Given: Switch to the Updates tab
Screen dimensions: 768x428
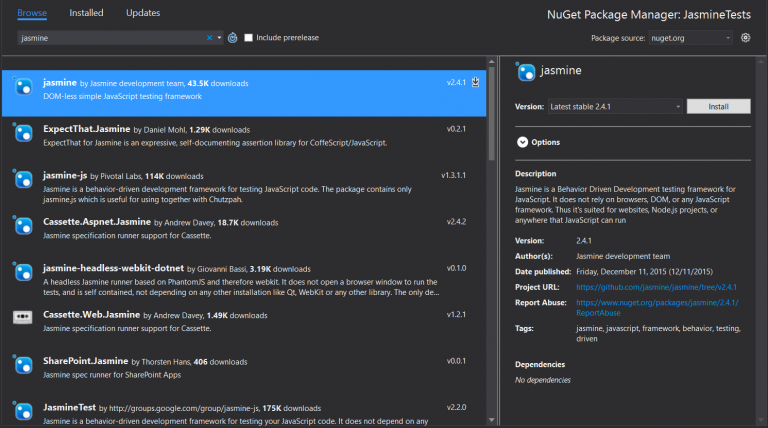Looking at the screenshot, I should tap(143, 13).
